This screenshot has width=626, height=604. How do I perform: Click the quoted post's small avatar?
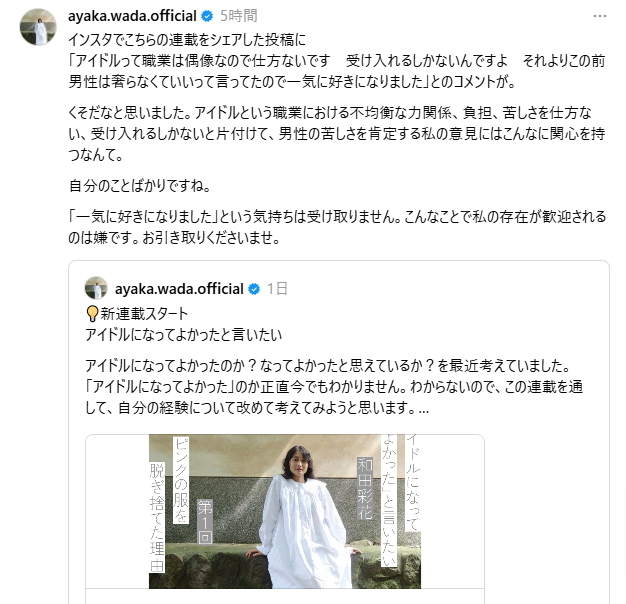point(96,288)
